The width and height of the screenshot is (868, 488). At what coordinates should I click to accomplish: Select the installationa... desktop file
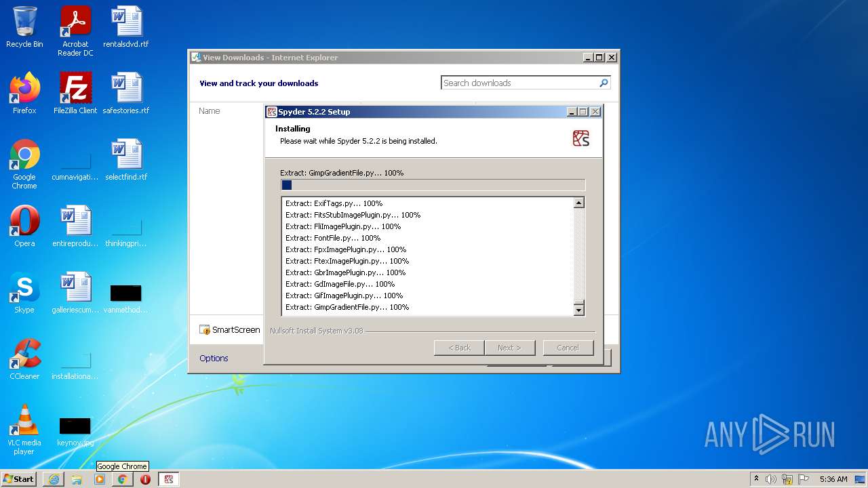tap(75, 364)
